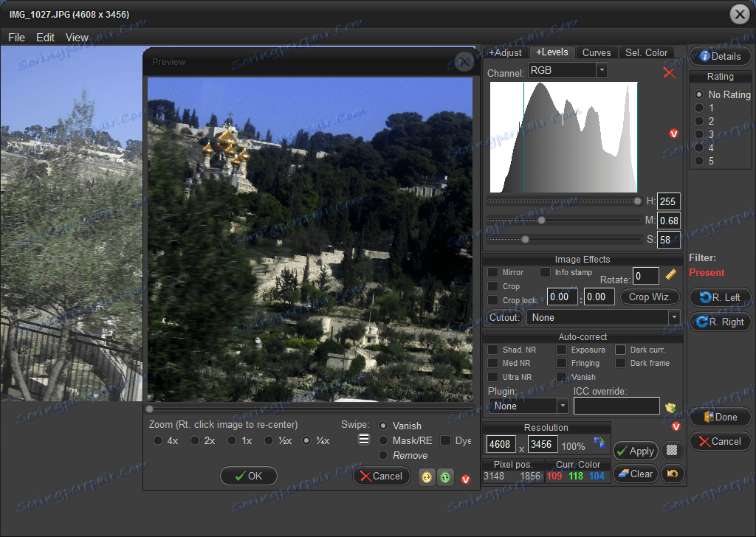This screenshot has width=756, height=537.
Task: Click the red X in Levels panel
Action: [669, 72]
